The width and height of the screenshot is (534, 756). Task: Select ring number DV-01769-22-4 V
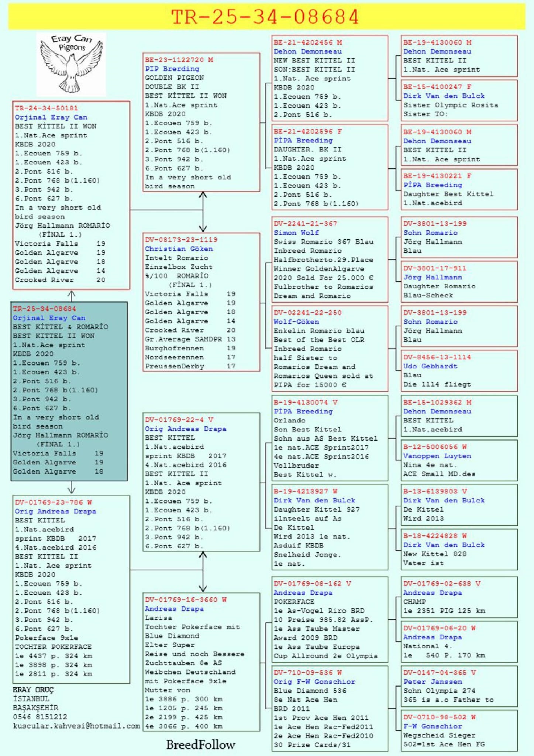click(x=179, y=420)
